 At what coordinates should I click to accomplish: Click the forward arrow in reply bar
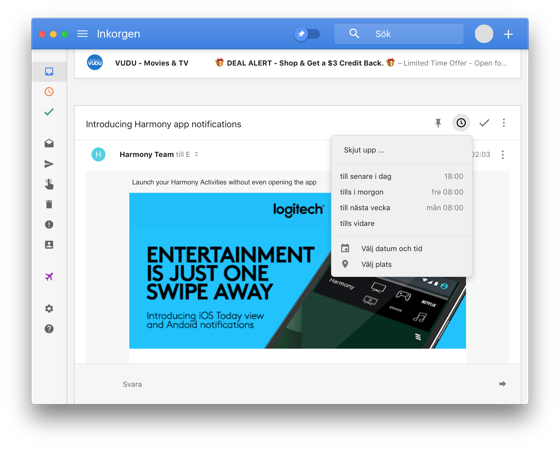502,384
